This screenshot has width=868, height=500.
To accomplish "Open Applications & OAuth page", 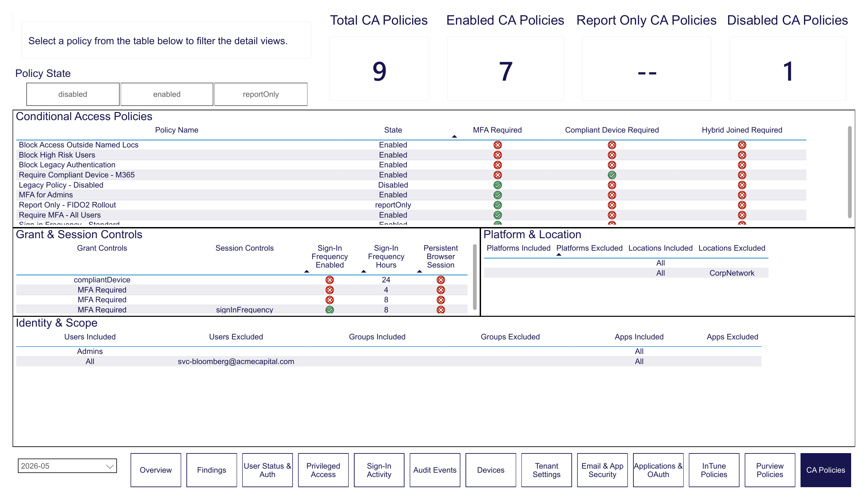I will pos(658,470).
